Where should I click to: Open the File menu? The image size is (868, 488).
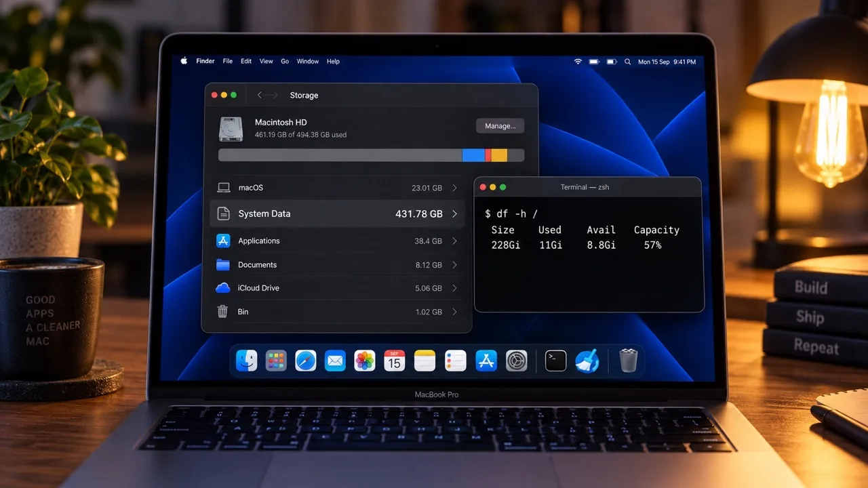[x=228, y=61]
